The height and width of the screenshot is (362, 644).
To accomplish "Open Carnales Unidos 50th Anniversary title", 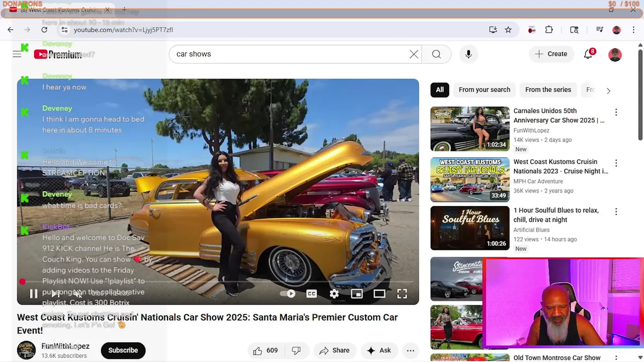I will (559, 116).
